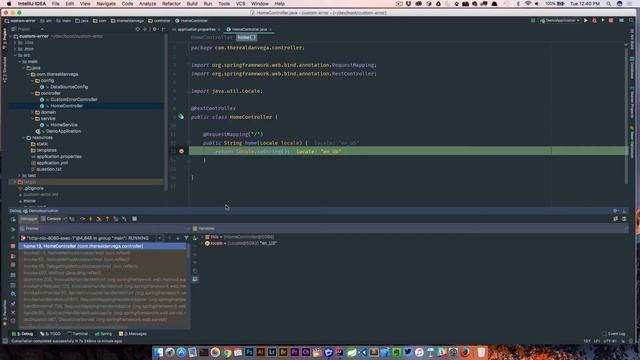Click home() in editor breadcrumb
640x360 pixels.
pyautogui.click(x=247, y=38)
